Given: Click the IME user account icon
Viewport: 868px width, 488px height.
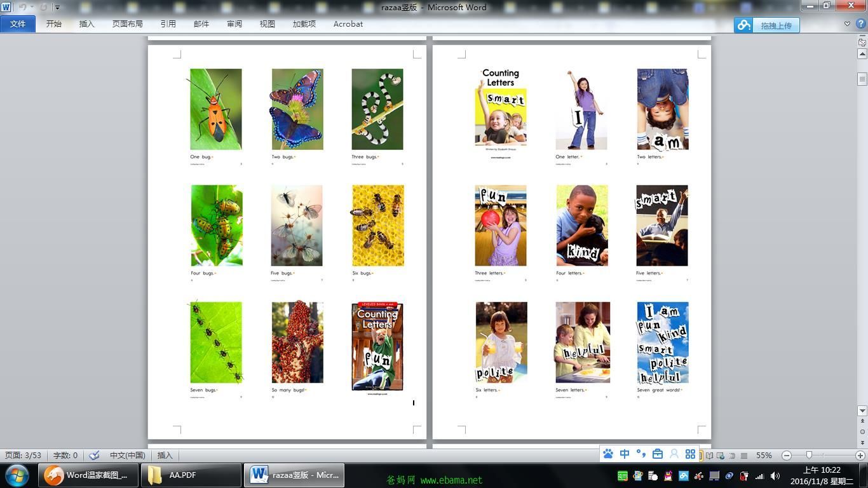Looking at the screenshot, I should click(674, 454).
